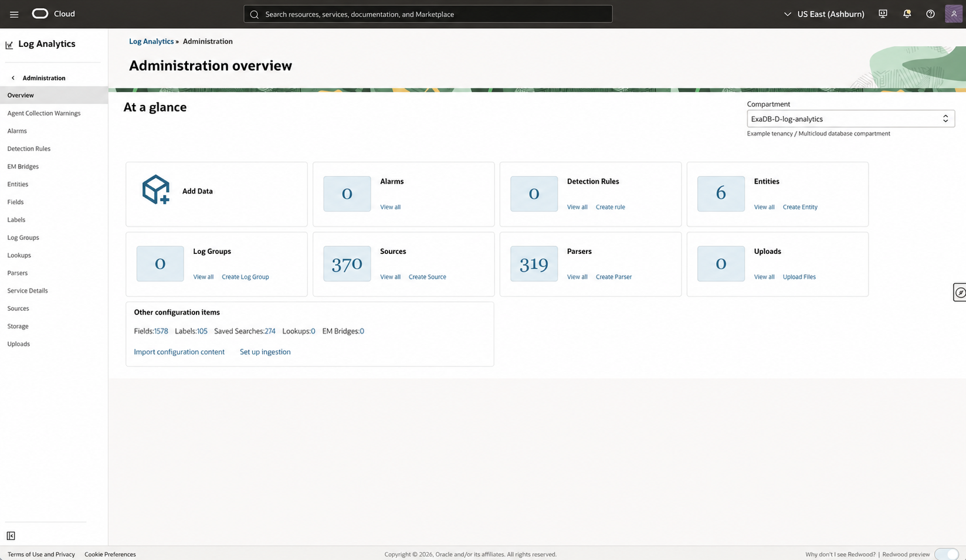Open the help question mark icon

pos(930,14)
